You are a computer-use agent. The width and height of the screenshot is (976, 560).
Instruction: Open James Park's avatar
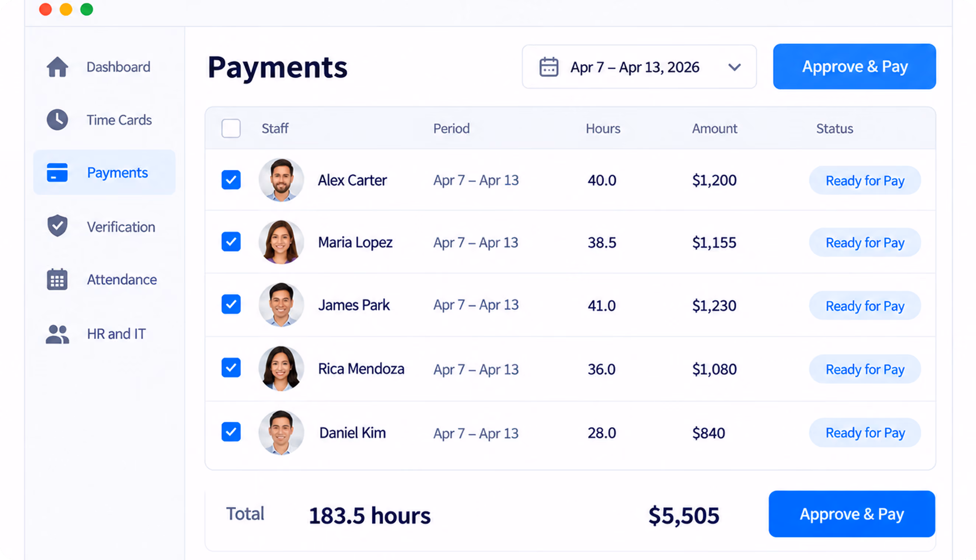coord(281,305)
